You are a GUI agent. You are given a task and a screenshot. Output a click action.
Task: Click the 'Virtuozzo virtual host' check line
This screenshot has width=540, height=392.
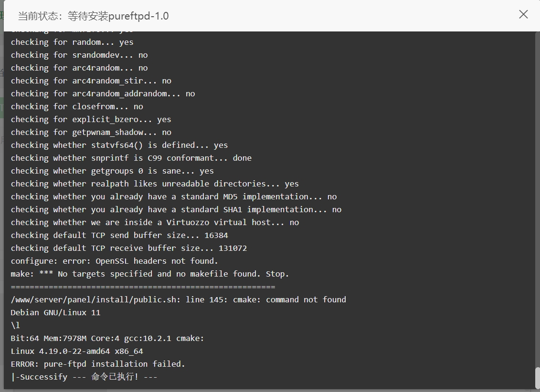point(155,223)
